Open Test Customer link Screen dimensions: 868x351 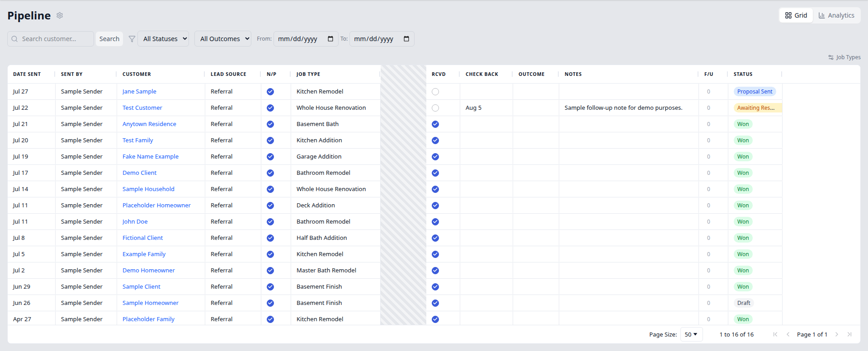click(x=142, y=108)
